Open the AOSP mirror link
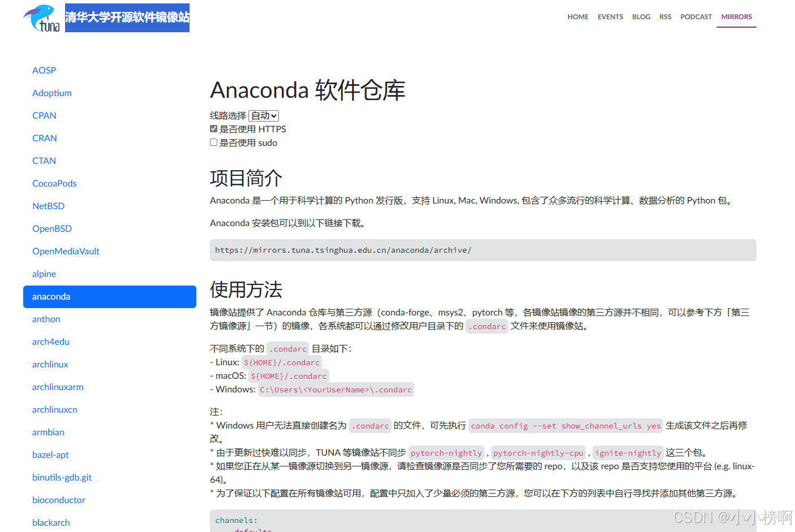Screen dimensions: 795x532 44,70
